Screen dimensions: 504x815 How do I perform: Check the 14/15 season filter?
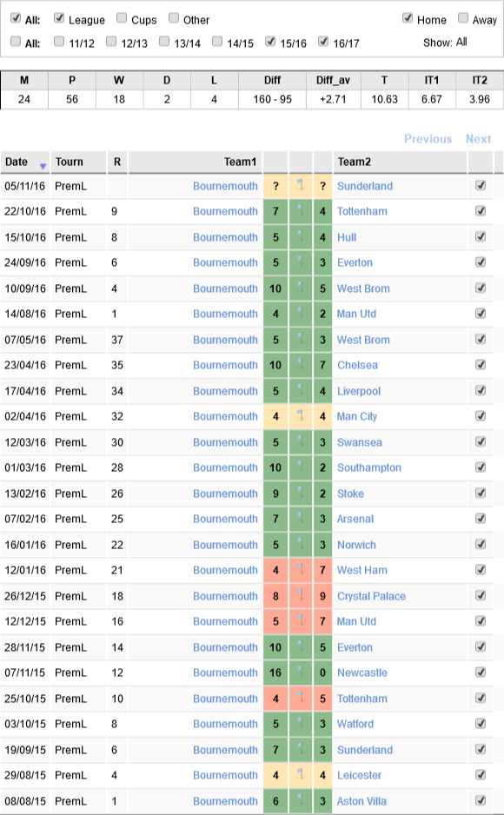tap(217, 41)
